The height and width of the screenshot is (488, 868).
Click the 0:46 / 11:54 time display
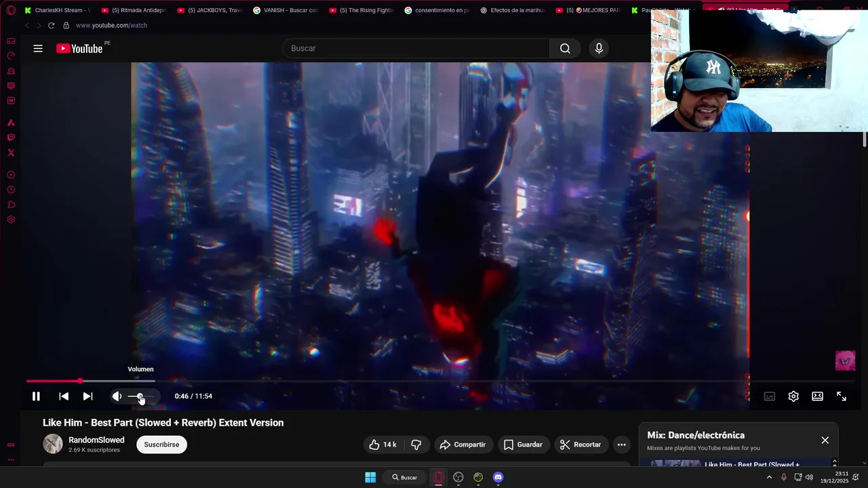click(193, 396)
